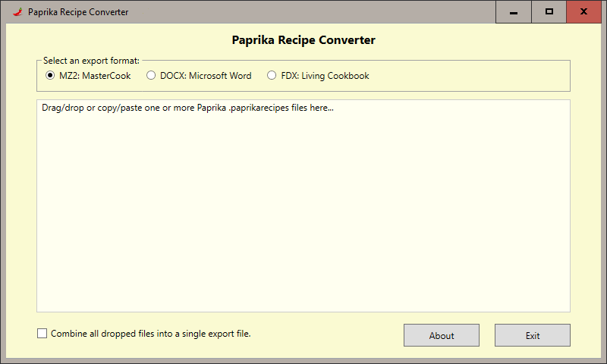The height and width of the screenshot is (364, 607).
Task: Click the red chili pepper app icon
Action: [17, 12]
